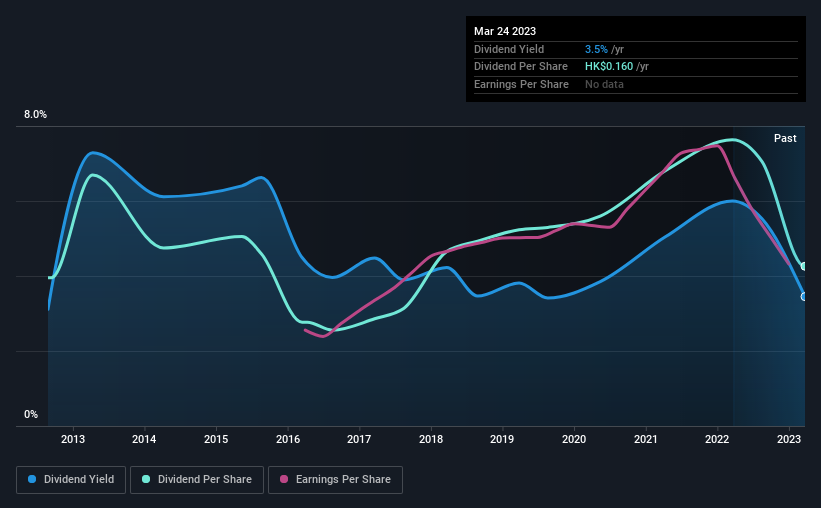Select the teal Dividend Per Share endpoint marker
Screen dimensions: 821x508
point(804,267)
